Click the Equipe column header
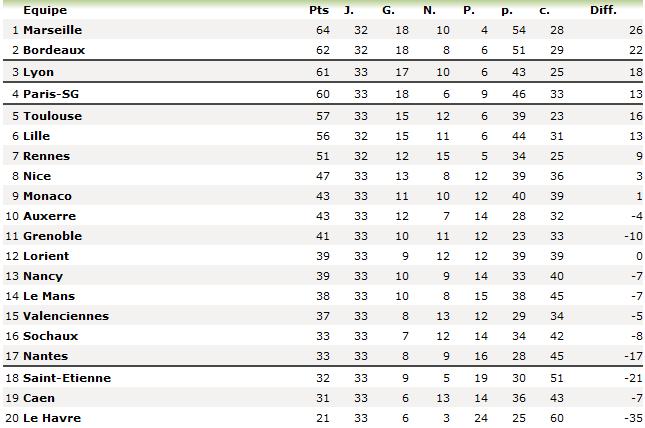This screenshot has height=428, width=645. (x=45, y=10)
